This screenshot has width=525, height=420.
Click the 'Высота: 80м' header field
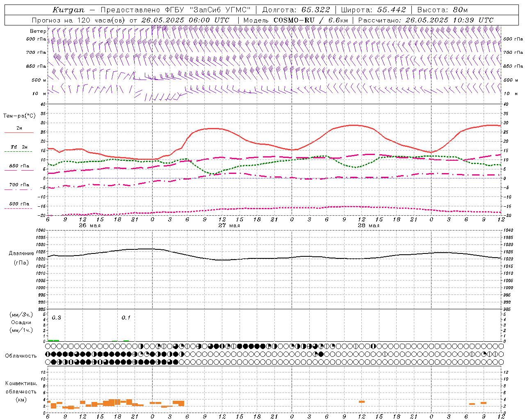(442, 10)
